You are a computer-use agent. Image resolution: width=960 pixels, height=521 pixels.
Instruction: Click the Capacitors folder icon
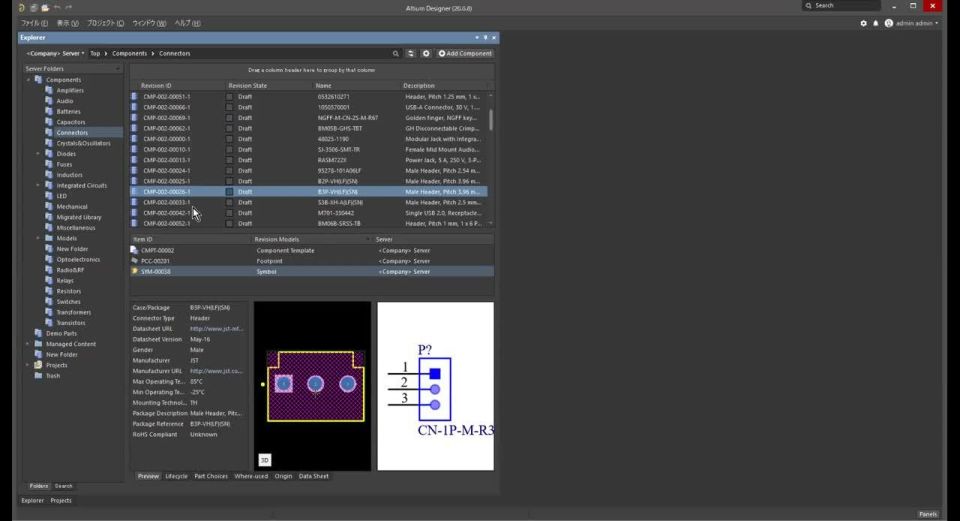click(x=49, y=122)
